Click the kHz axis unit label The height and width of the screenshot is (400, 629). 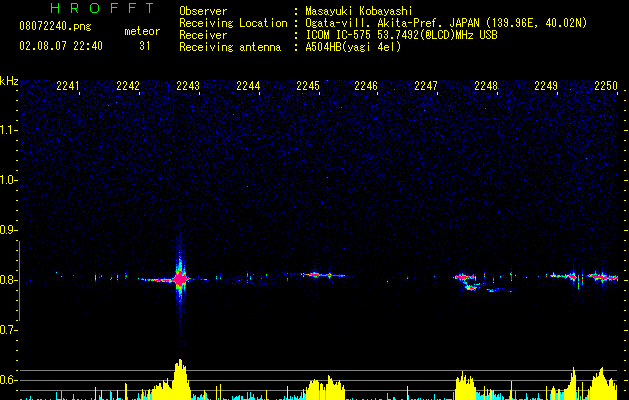pos(9,81)
